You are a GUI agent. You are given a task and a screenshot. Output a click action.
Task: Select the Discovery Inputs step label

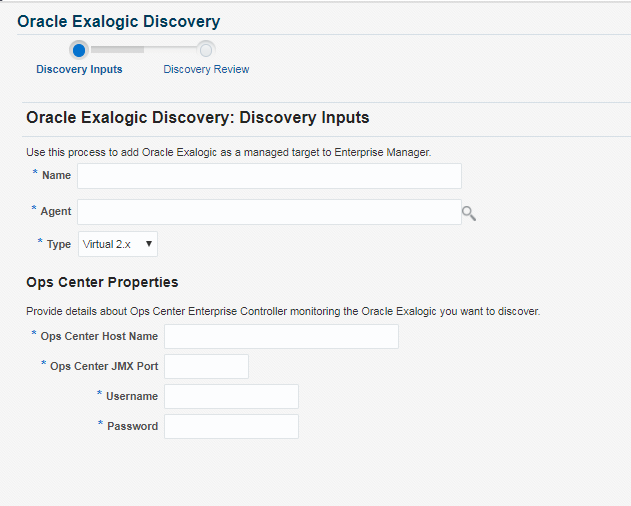[79, 69]
